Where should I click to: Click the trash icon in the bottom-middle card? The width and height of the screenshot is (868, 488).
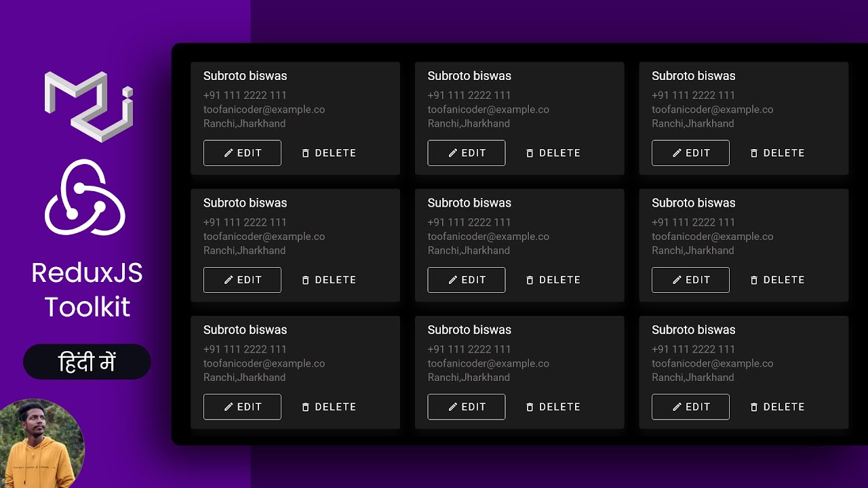(530, 407)
